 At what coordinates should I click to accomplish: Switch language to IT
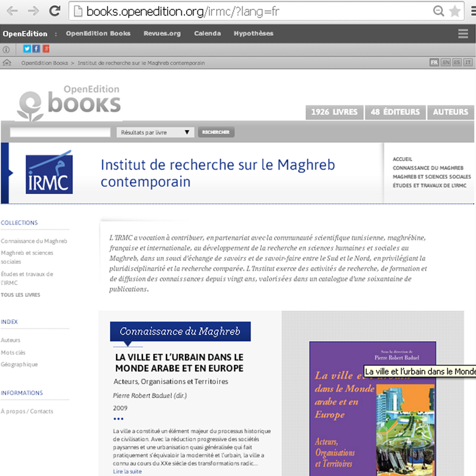pyautogui.click(x=468, y=62)
